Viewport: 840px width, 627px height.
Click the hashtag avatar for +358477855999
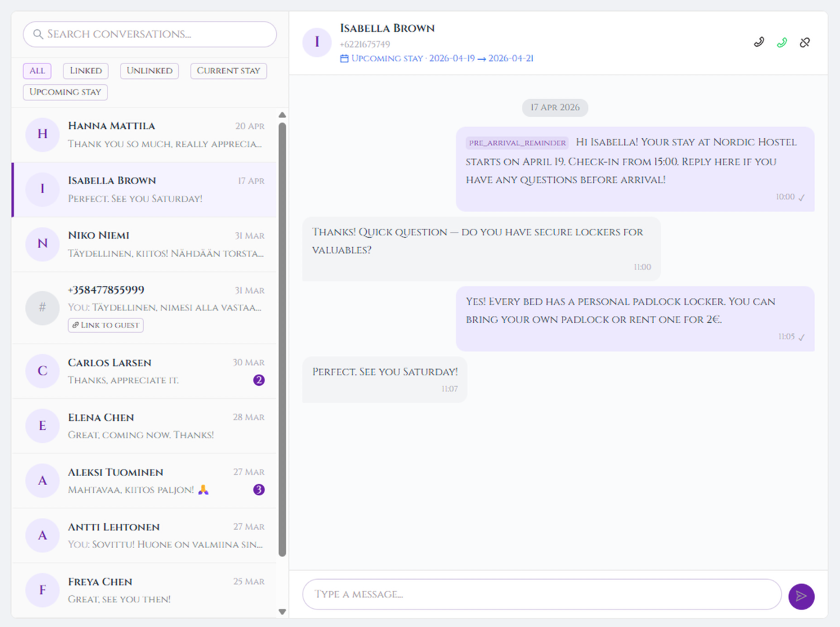[x=42, y=308]
